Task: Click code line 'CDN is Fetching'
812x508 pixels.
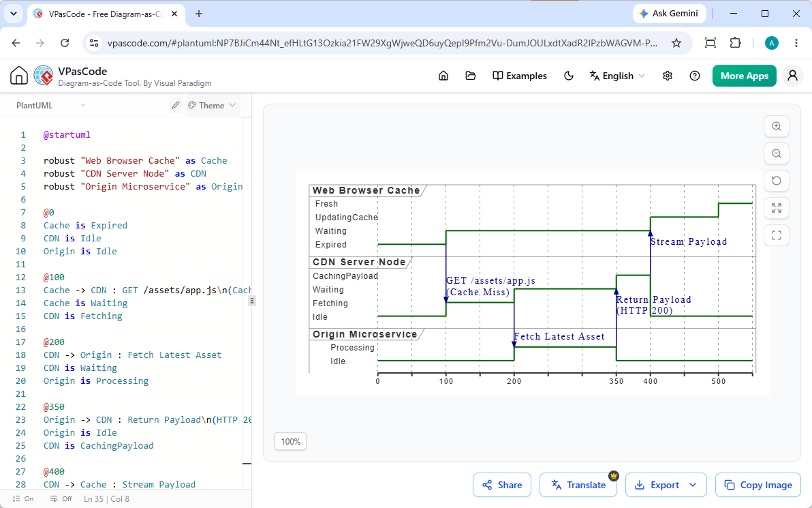Action: 83,316
